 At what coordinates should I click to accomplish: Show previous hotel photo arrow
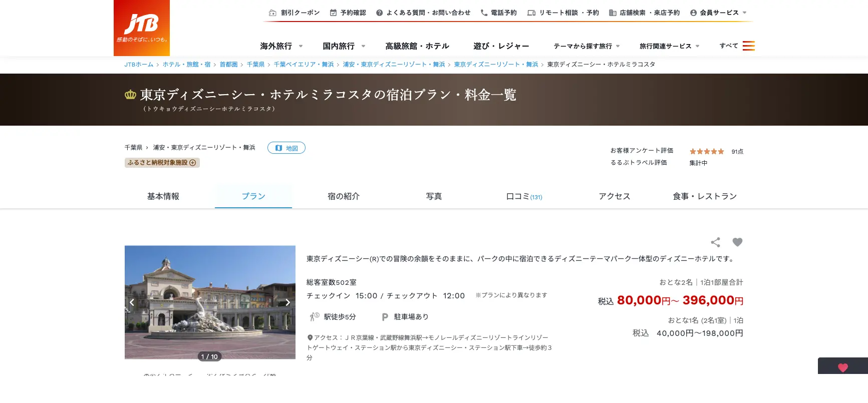pos(132,302)
